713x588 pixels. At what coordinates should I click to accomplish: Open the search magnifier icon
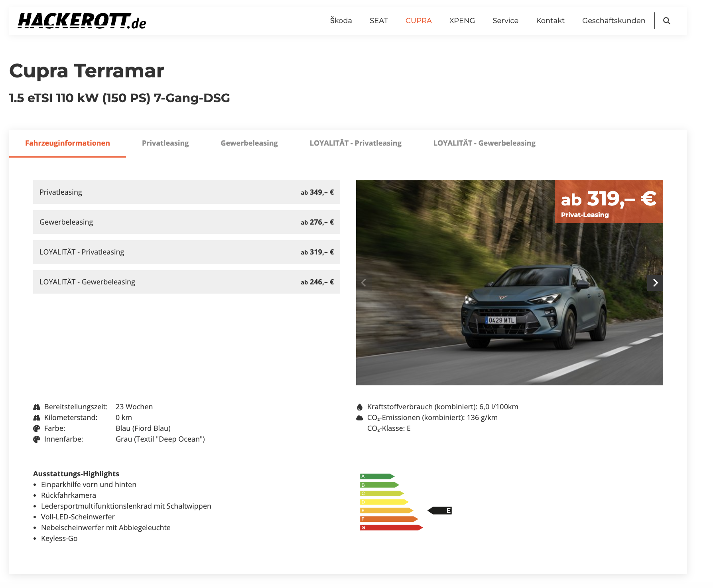click(x=666, y=21)
